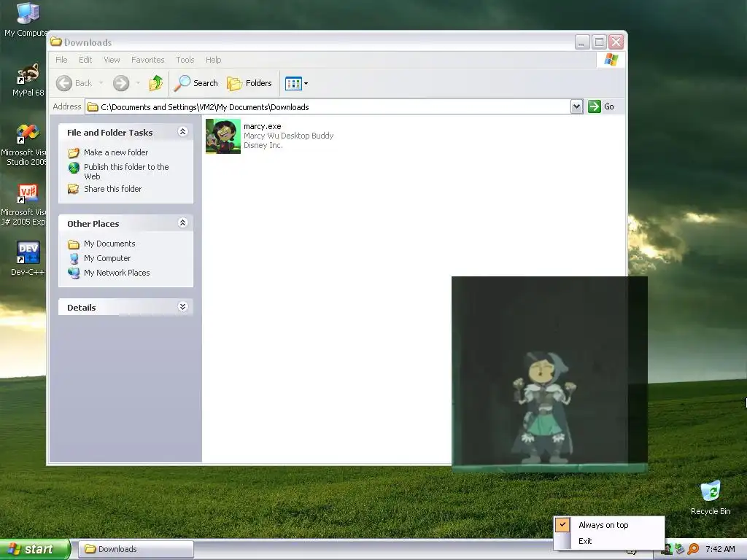Click Share this folder link
Image resolution: width=747 pixels, height=560 pixels.
tap(112, 189)
